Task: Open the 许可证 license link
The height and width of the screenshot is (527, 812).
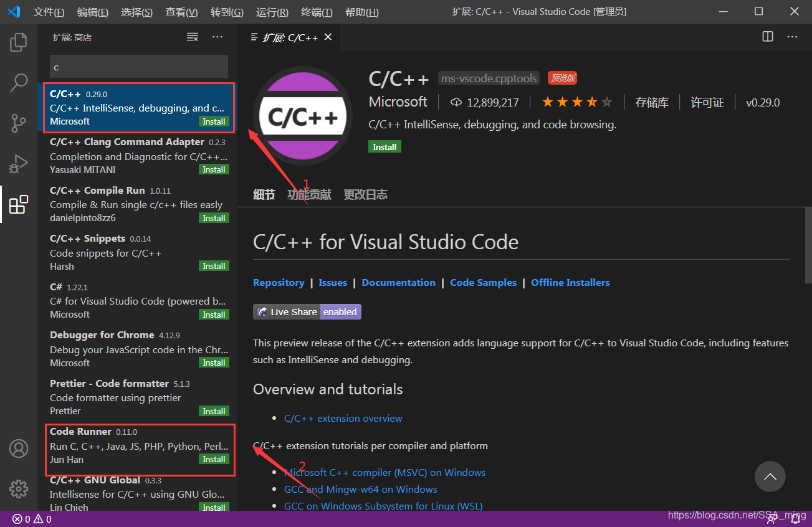Action: tap(707, 103)
